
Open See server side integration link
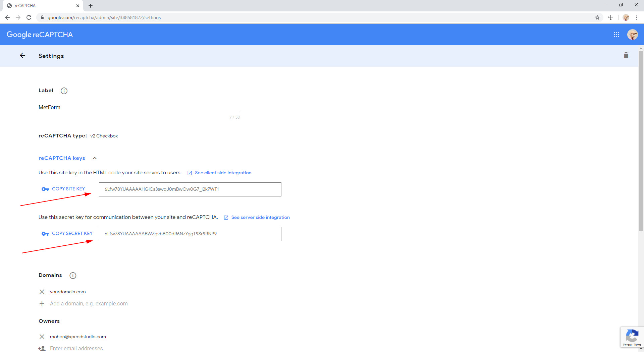(x=257, y=218)
